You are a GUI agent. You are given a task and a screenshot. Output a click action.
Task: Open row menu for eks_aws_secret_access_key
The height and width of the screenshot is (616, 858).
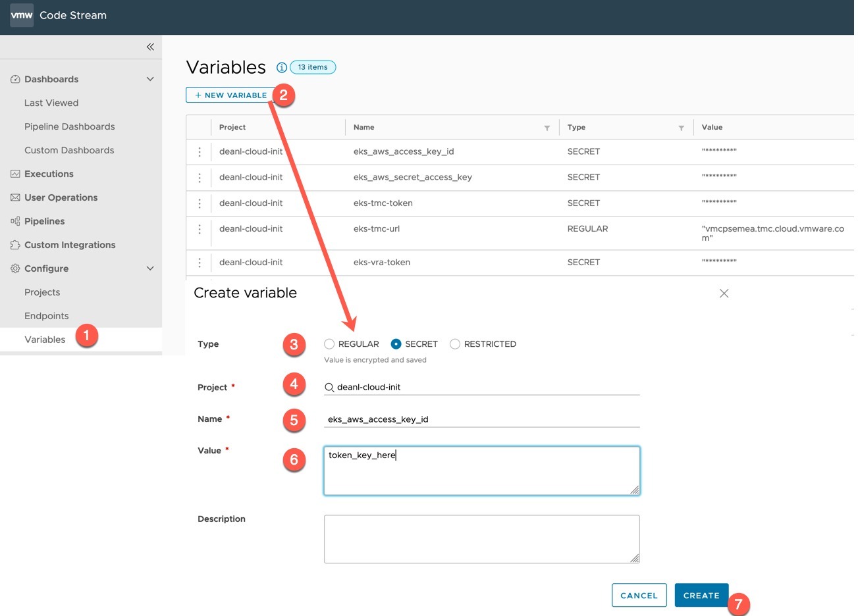click(x=200, y=178)
